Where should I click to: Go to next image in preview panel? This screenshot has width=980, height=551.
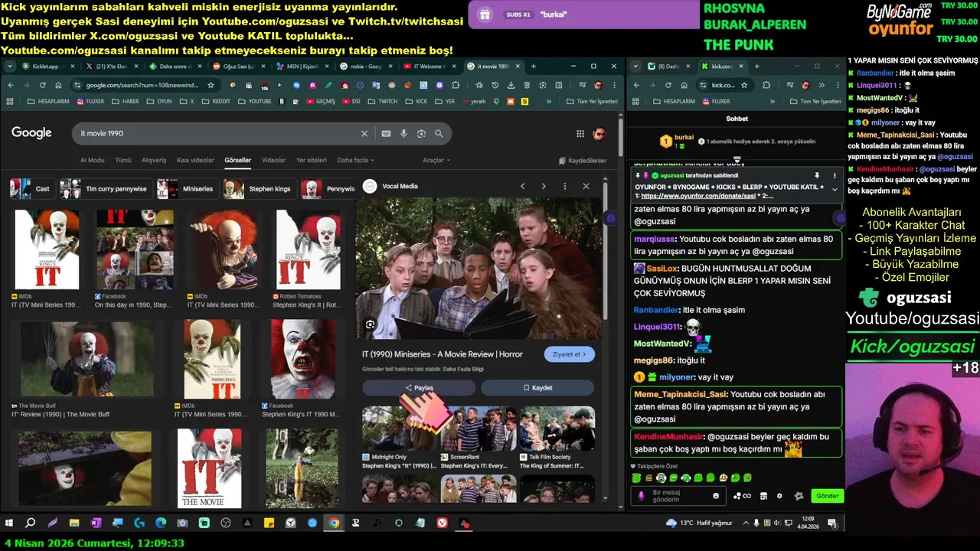click(544, 186)
